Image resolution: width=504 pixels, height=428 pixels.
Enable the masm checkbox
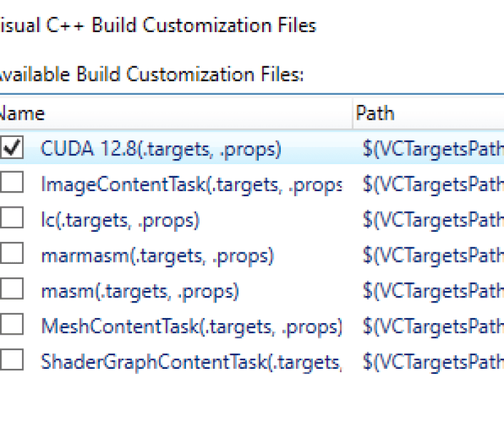tap(12, 290)
